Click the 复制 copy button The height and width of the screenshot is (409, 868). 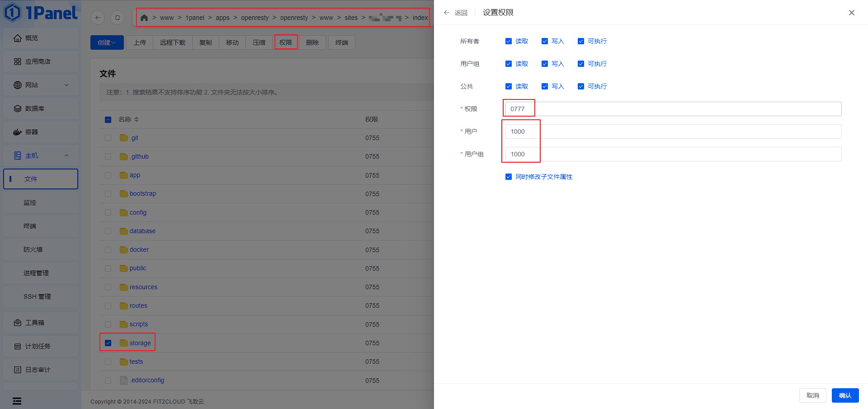(x=206, y=42)
